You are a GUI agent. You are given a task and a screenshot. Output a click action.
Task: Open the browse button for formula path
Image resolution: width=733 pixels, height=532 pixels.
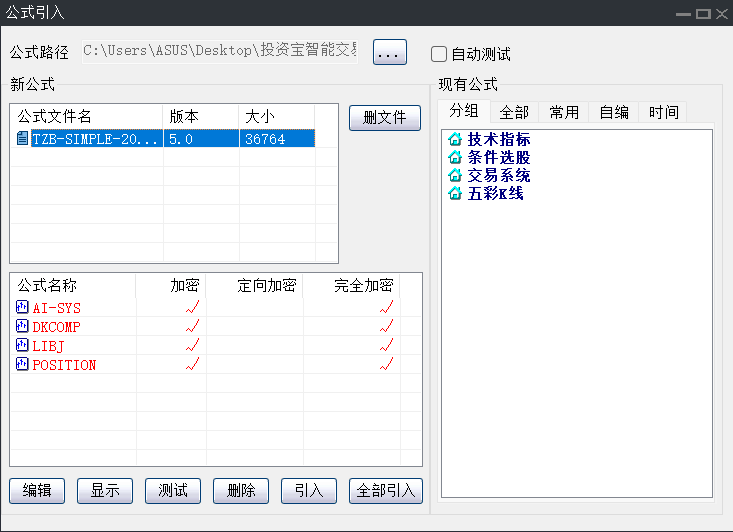pos(390,53)
